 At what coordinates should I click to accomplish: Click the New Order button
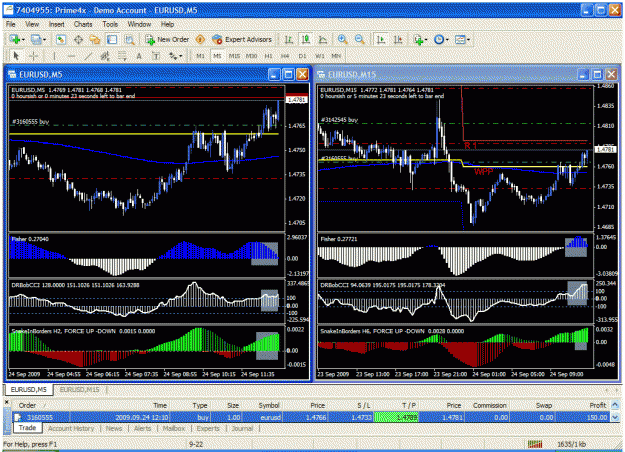[167, 39]
